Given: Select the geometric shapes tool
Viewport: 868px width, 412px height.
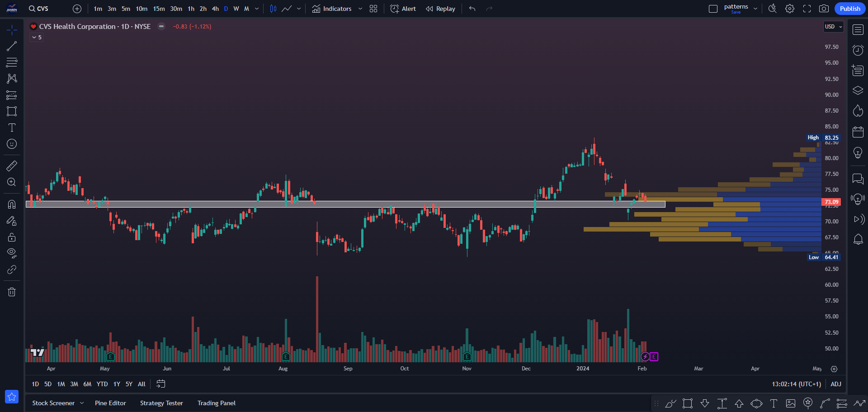Looking at the screenshot, I should pos(12,111).
